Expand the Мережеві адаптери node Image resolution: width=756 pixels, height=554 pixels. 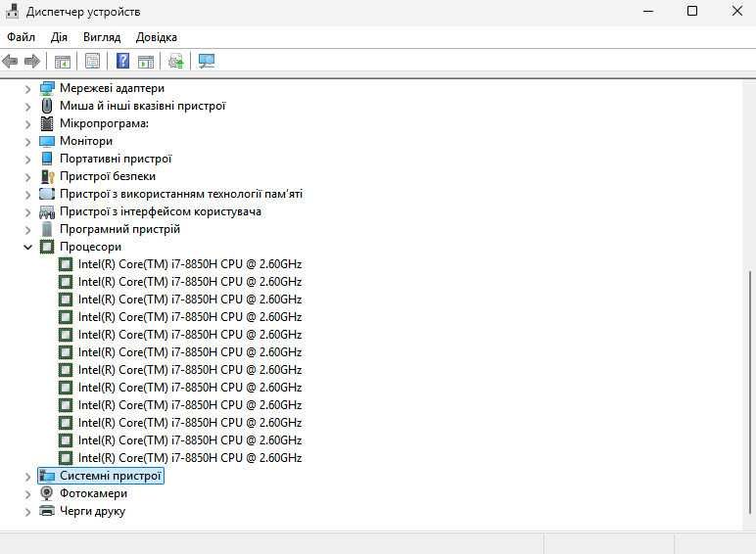pos(27,89)
